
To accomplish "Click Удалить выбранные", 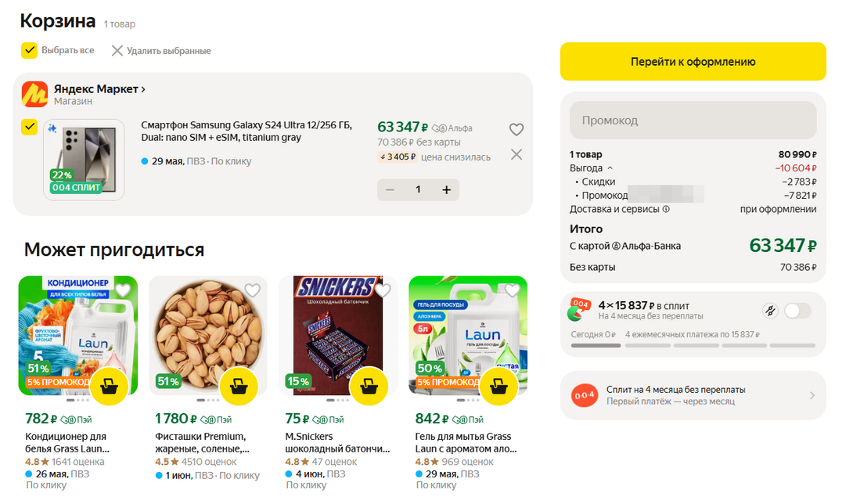I will pos(161,51).
